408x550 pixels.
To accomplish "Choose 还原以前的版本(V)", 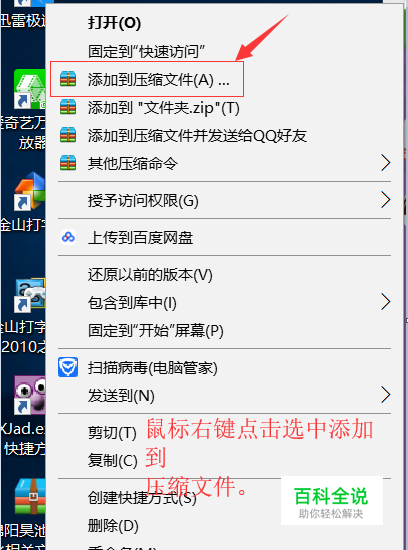I will (x=150, y=275).
